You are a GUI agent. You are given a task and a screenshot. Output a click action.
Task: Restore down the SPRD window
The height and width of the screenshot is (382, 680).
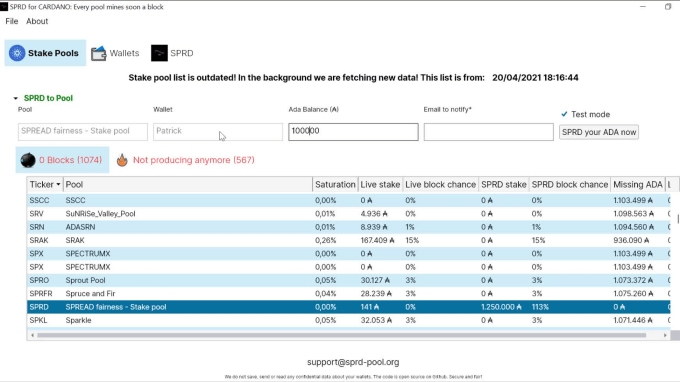668,7
